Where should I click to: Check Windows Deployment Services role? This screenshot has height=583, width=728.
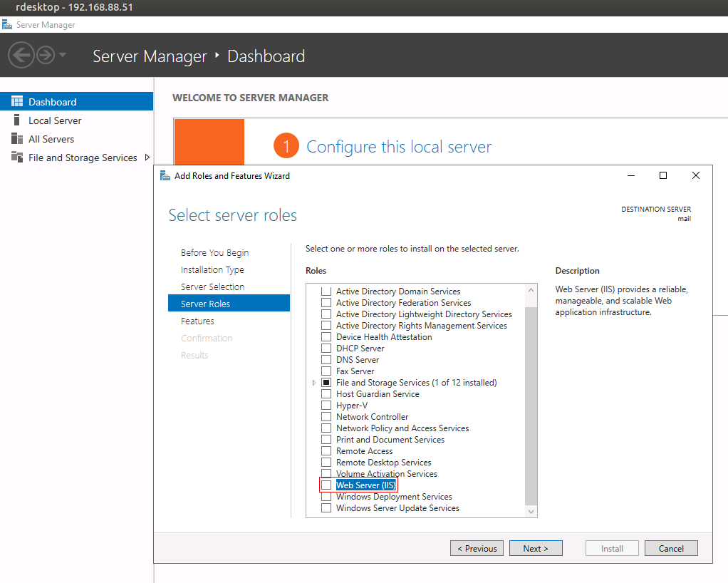coord(326,496)
